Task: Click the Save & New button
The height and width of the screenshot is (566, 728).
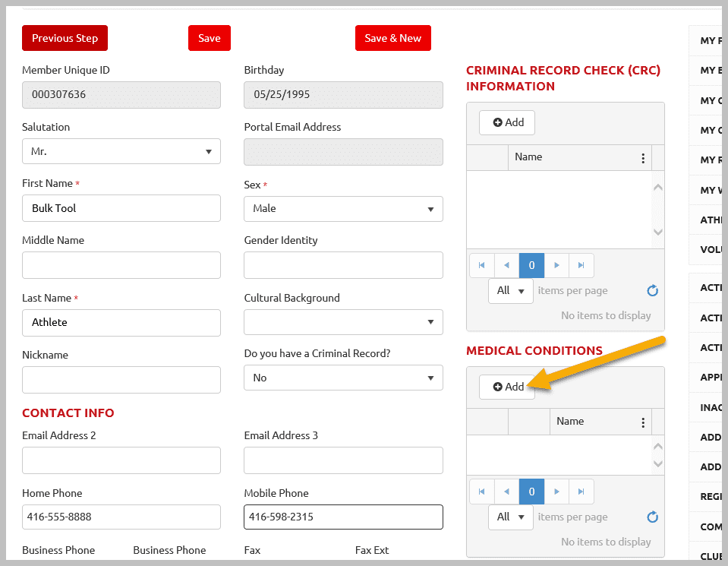Action: [x=393, y=38]
